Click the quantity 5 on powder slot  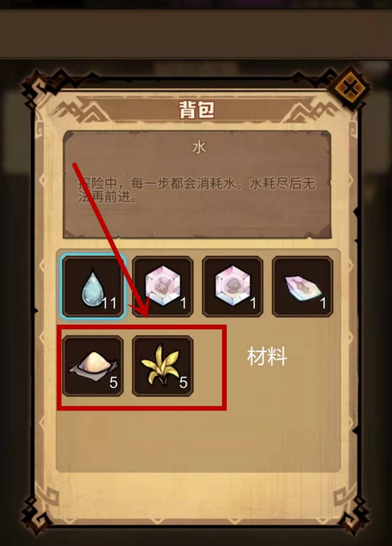pos(114,383)
